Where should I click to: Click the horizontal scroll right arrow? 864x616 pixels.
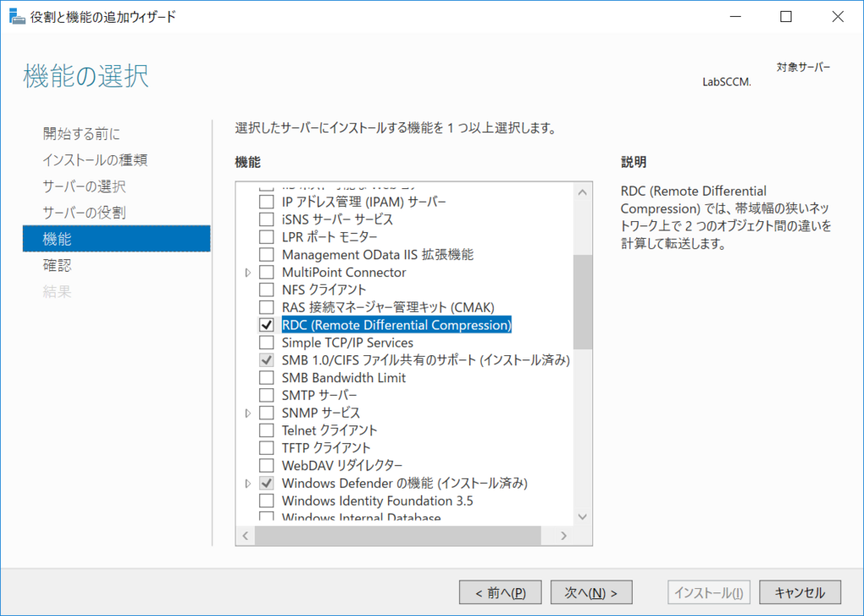click(x=564, y=536)
